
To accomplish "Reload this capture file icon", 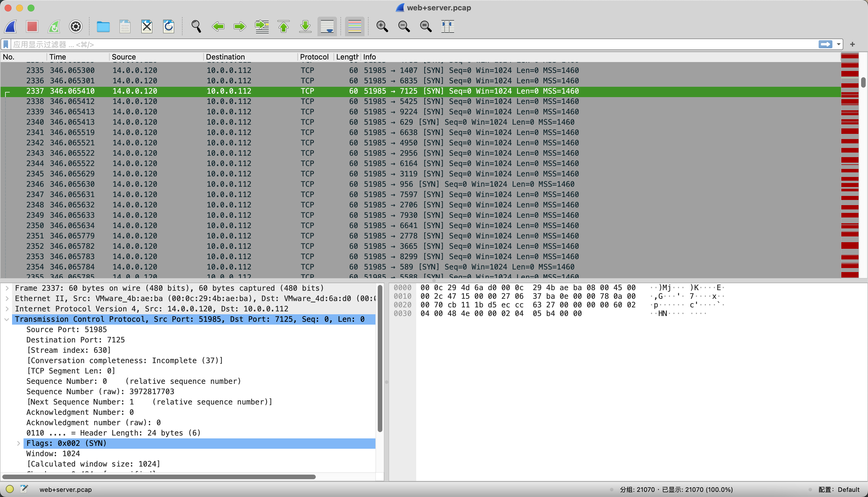I will [x=168, y=26].
